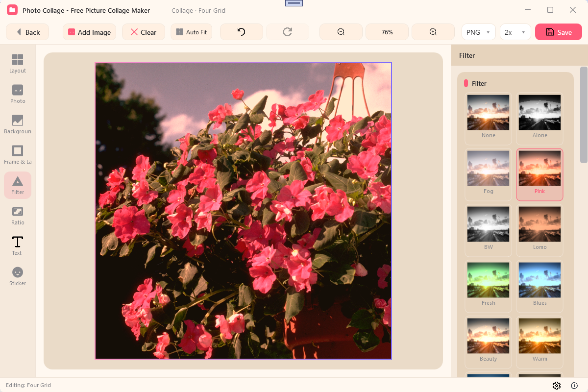Click the Add Image button

tap(89, 32)
